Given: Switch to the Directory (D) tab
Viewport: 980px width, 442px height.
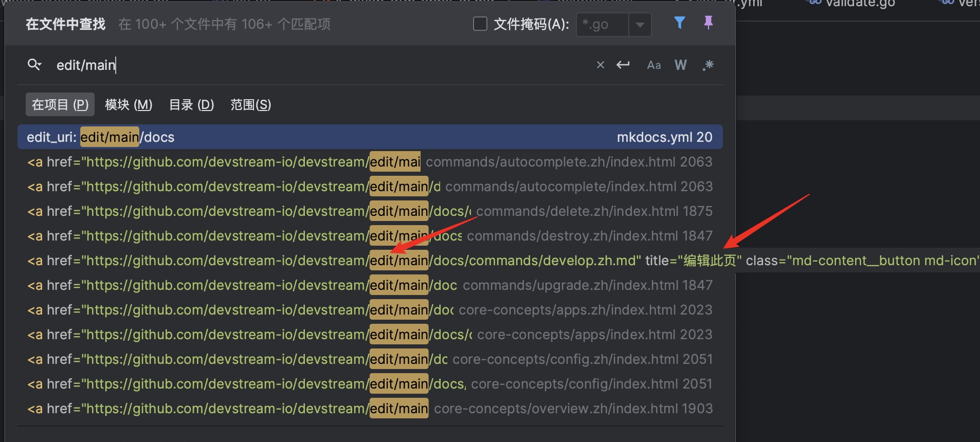Looking at the screenshot, I should coord(191,105).
